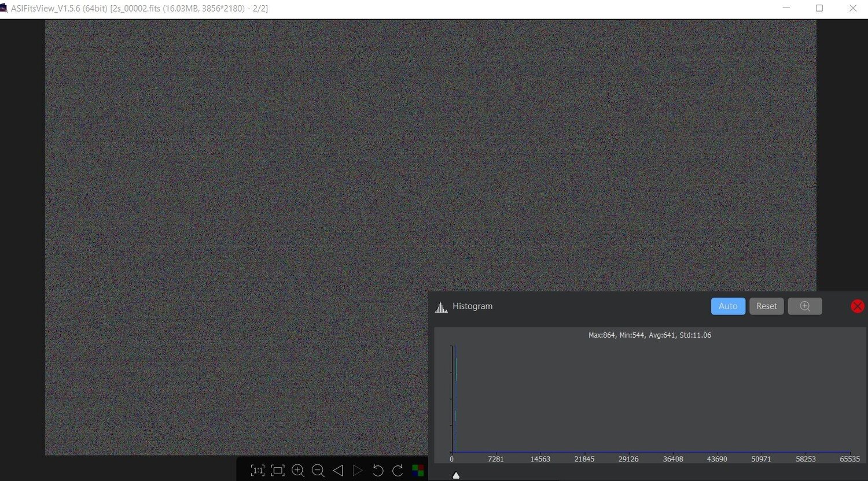Viewport: 868px width, 481px height.
Task: Click the histogram peak near zero
Action: point(456,399)
